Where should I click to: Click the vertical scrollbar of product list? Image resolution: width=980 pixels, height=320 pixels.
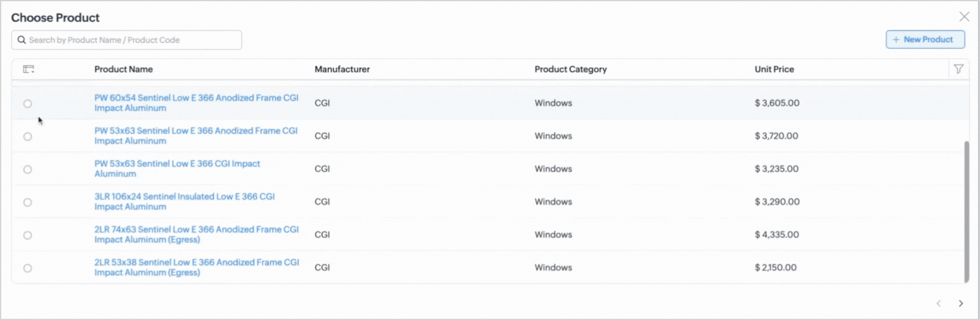[966, 211]
